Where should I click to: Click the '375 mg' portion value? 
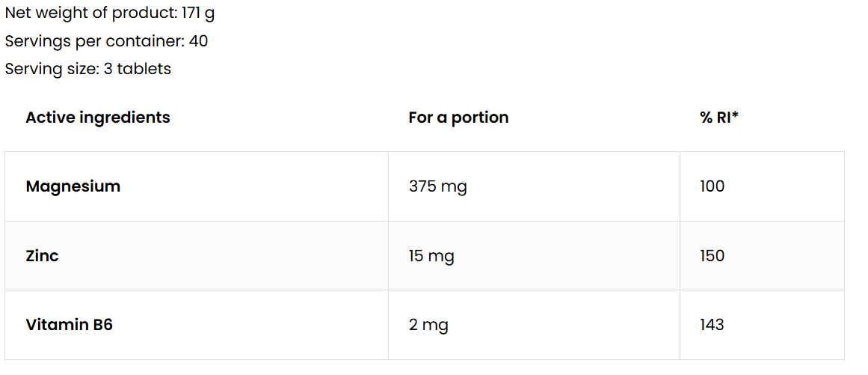coord(437,186)
